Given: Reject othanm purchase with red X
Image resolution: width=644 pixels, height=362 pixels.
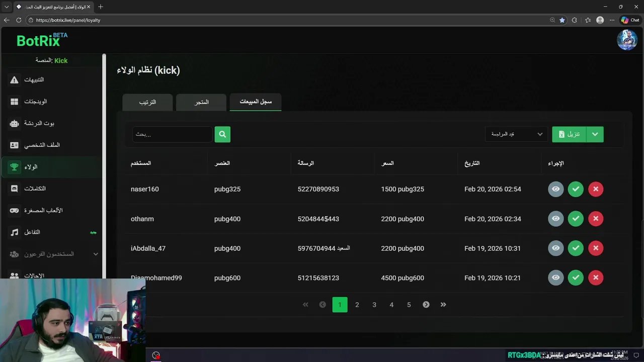Looking at the screenshot, I should point(596,219).
